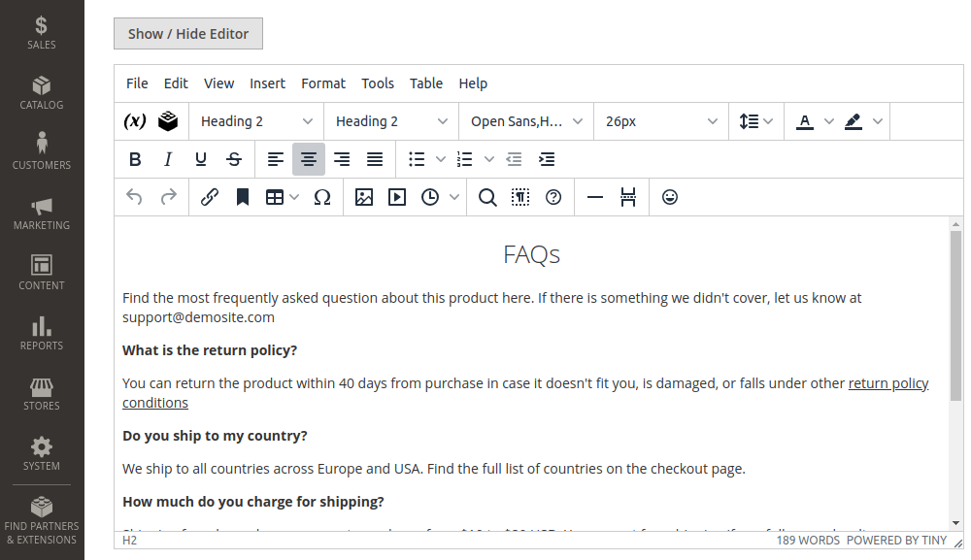Expand the bullet list style options
Image resolution: width=971 pixels, height=560 pixels.
pyautogui.click(x=441, y=159)
